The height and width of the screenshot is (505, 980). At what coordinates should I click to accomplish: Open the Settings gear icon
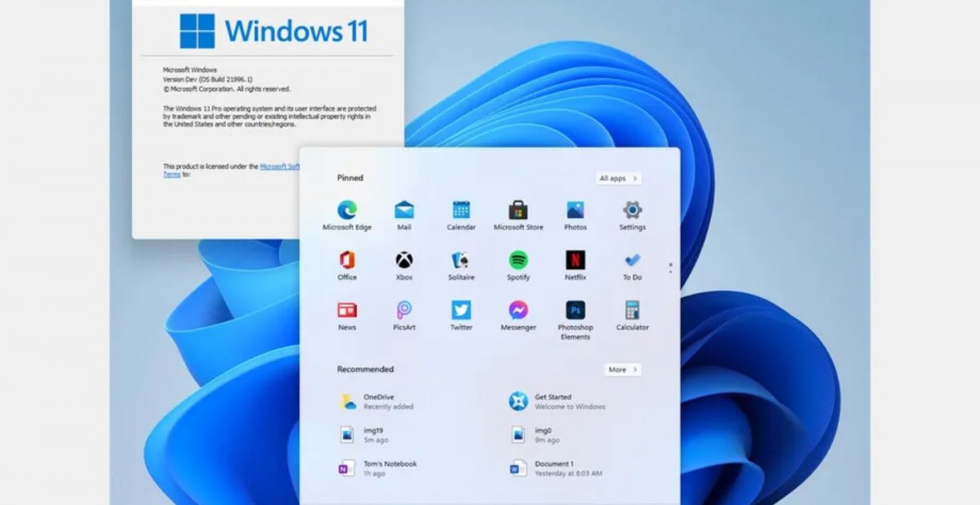click(x=632, y=211)
